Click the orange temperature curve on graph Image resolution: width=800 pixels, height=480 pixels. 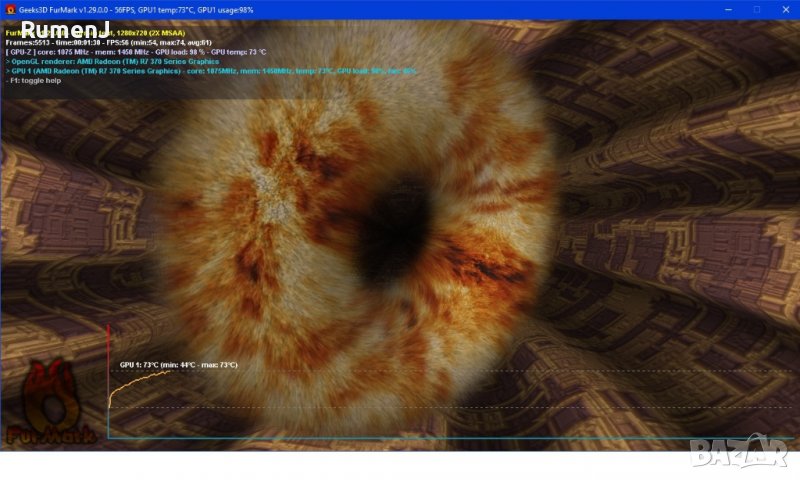coord(130,380)
